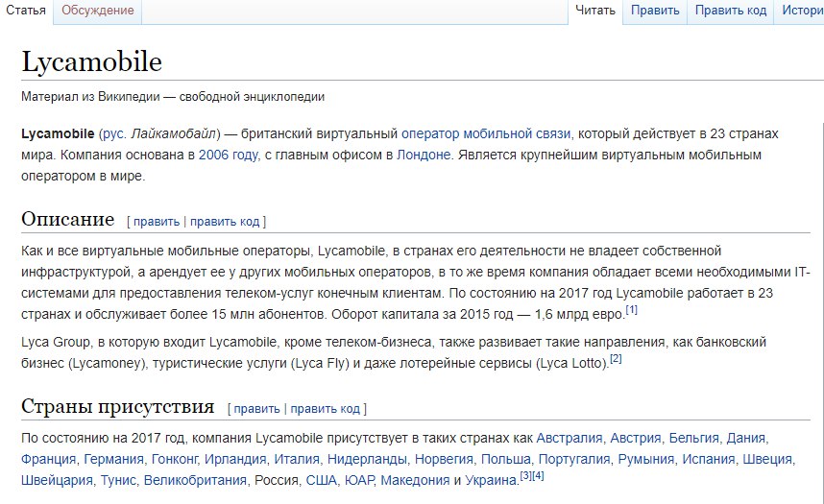
Task: Open the Нидерланды link
Action: tap(367, 459)
